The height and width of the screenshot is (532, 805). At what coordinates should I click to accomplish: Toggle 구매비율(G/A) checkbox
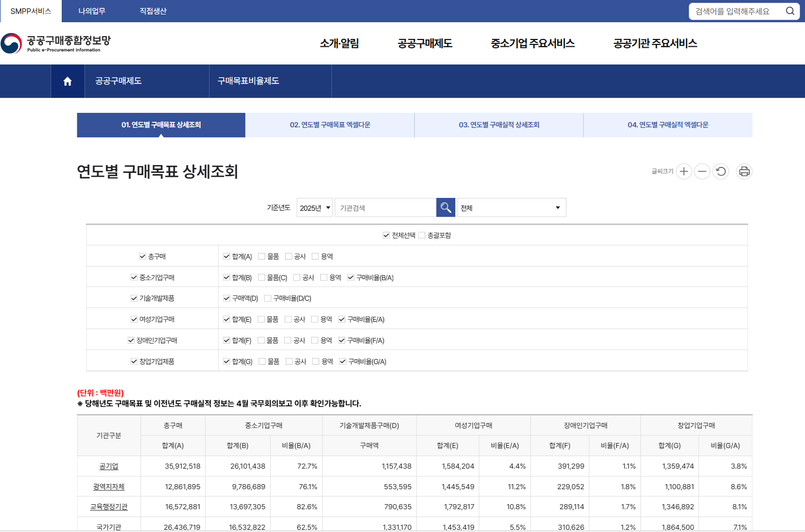tap(342, 361)
